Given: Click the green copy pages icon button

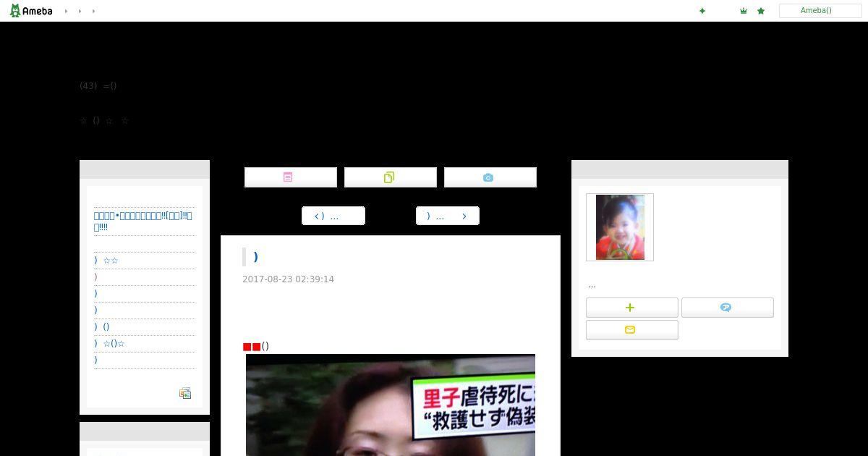Looking at the screenshot, I should (391, 177).
